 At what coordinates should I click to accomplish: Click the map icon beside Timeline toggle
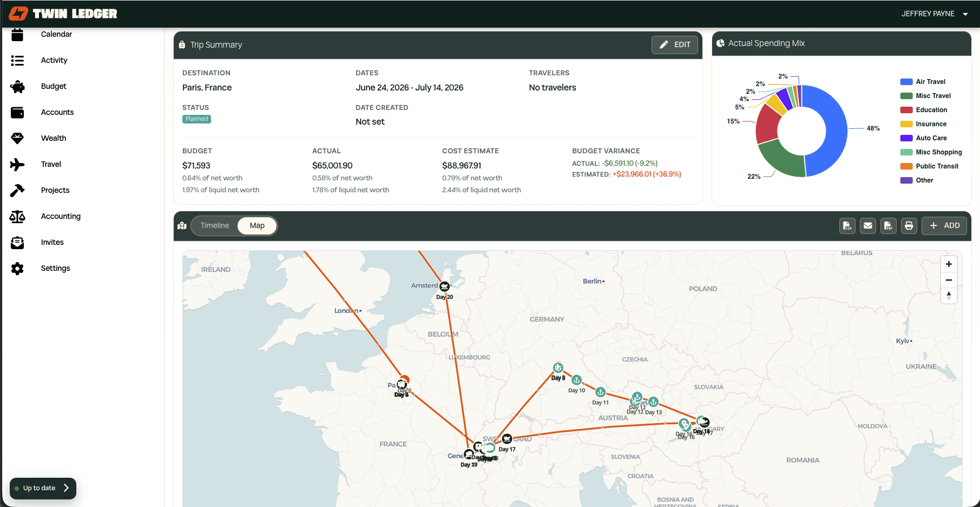(x=182, y=226)
